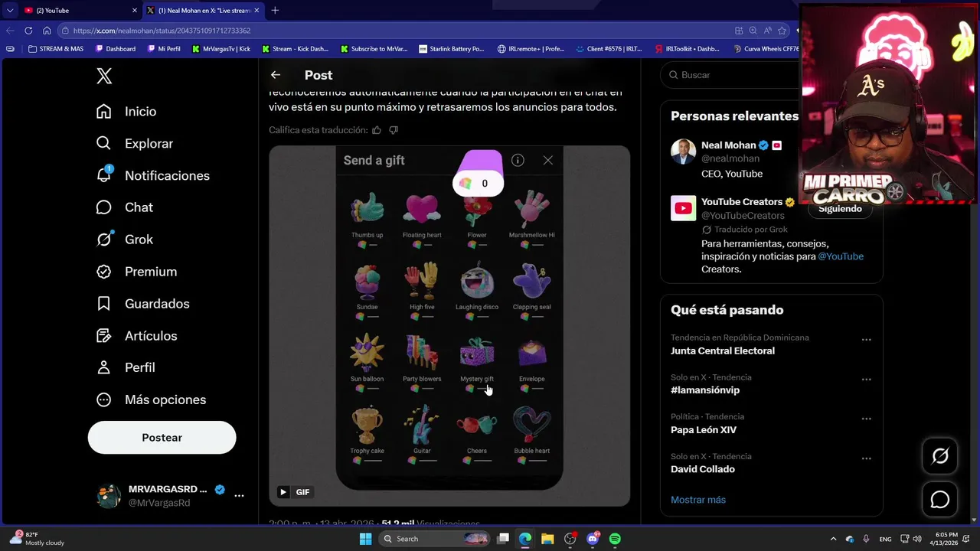The image size is (980, 551).
Task: Open Guardados bookmarks
Action: [x=142, y=304]
